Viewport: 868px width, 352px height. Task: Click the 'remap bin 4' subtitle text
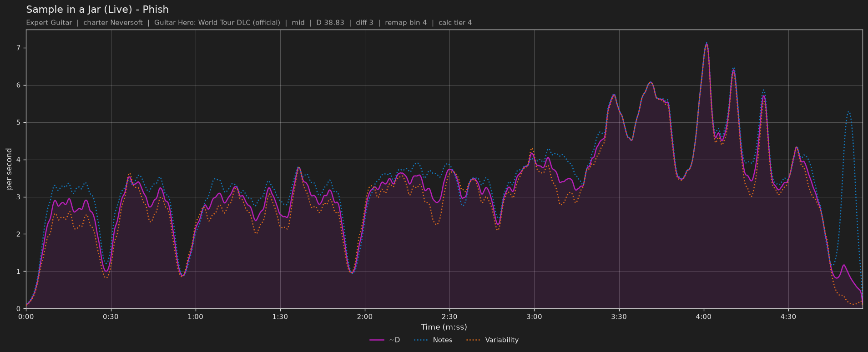point(406,23)
